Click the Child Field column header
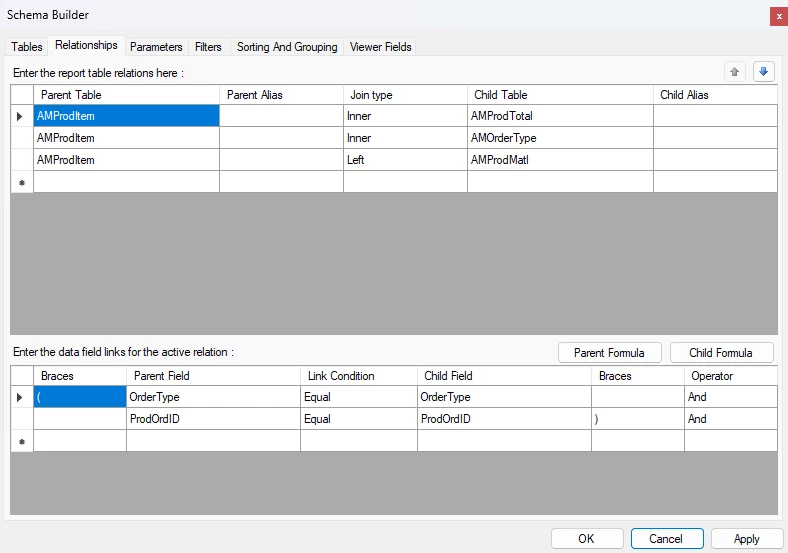This screenshot has width=788, height=553. (x=505, y=376)
